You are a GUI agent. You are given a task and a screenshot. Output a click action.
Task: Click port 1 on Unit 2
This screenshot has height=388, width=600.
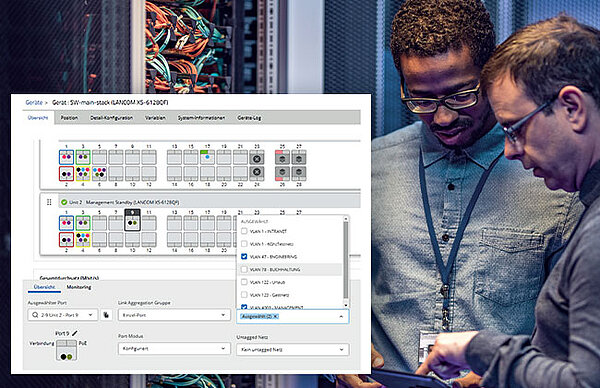click(x=66, y=223)
